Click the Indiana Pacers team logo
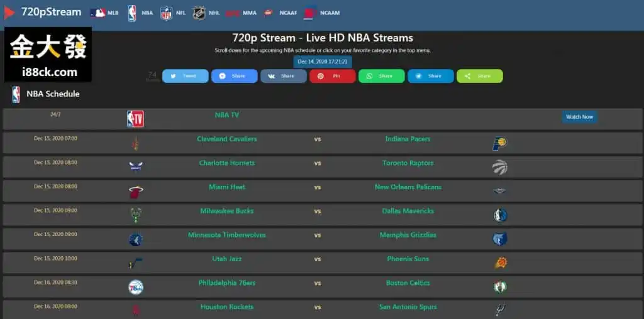644x319 pixels. click(499, 144)
